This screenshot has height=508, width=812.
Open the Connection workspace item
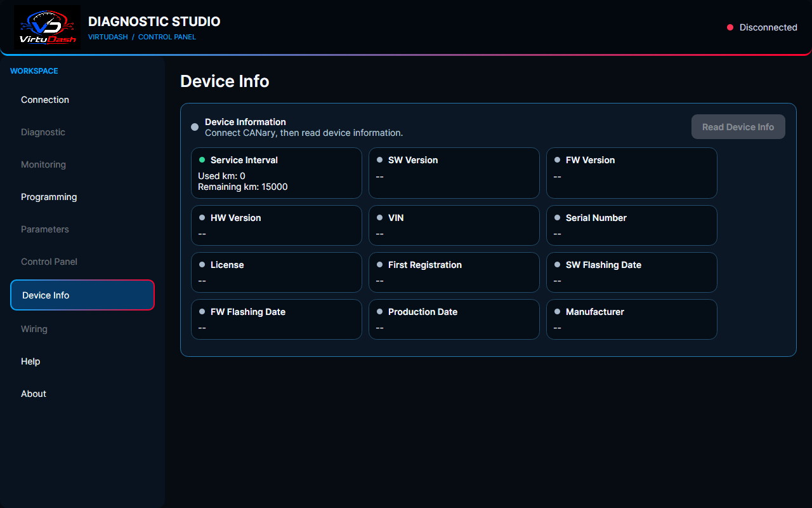82,100
